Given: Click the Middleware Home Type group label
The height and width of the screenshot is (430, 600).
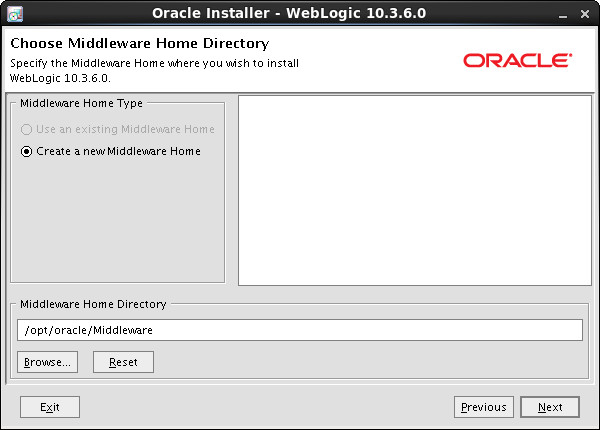Looking at the screenshot, I should 81,103.
